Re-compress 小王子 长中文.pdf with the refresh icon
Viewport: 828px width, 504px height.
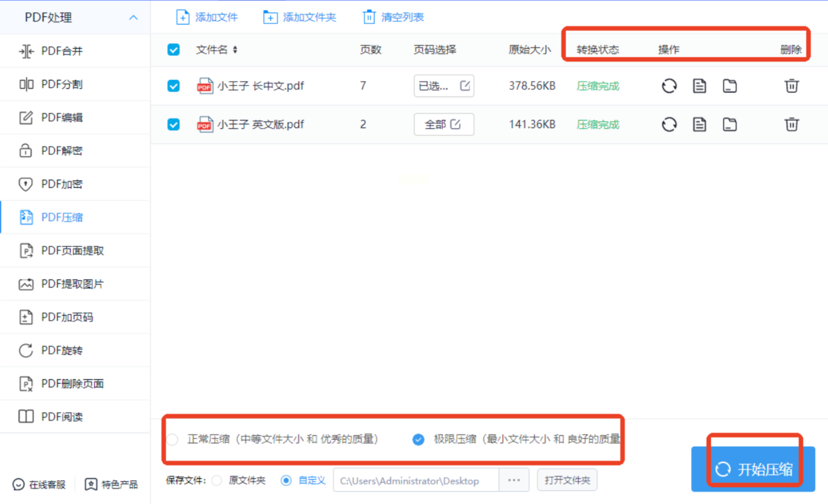click(669, 86)
